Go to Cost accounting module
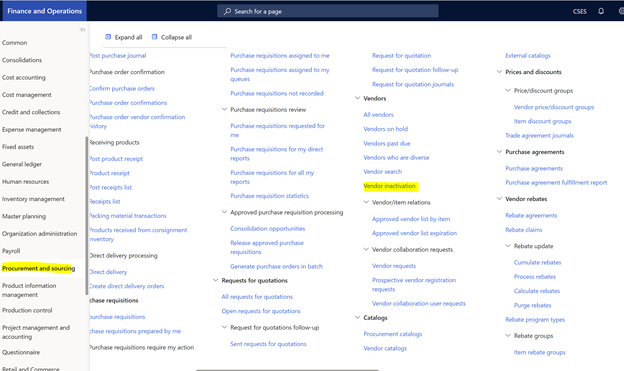 point(24,77)
